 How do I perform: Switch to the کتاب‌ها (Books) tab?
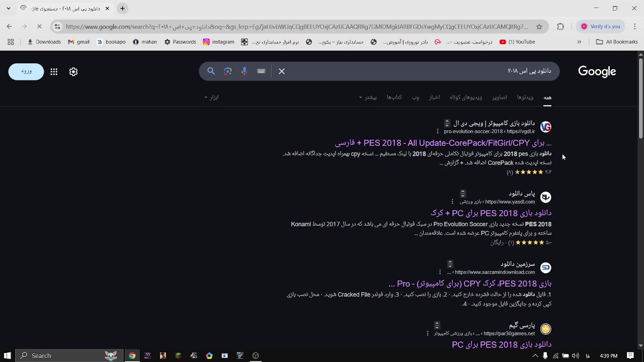(394, 98)
